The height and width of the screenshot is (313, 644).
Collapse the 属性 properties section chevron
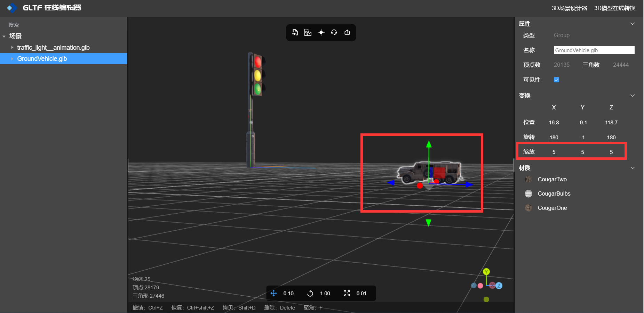633,24
